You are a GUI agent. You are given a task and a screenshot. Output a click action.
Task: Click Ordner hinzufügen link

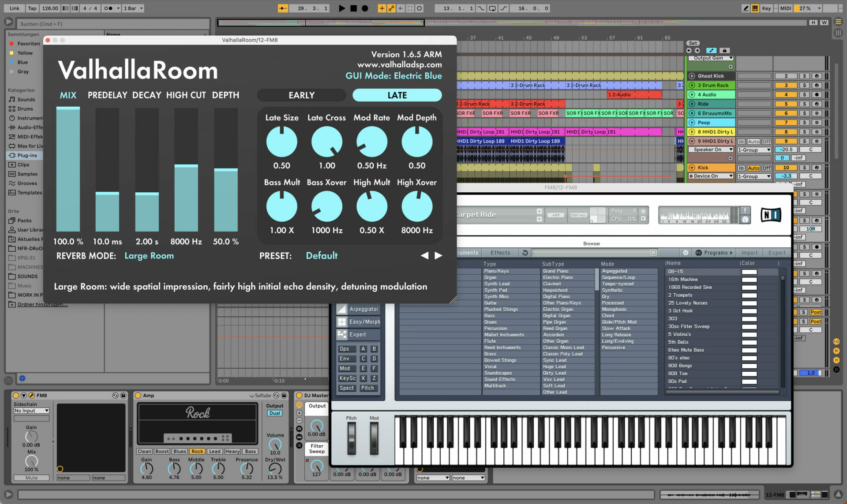42,304
